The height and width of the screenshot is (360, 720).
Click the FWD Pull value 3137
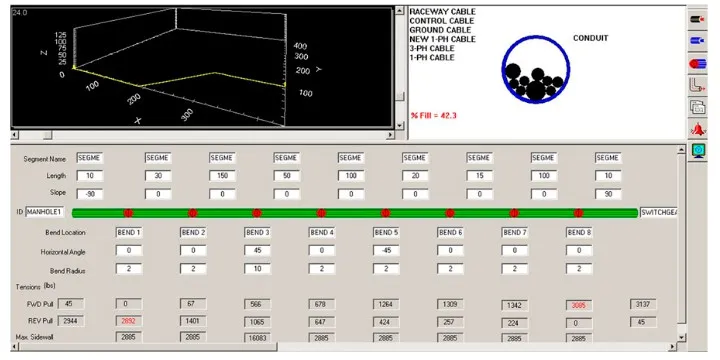coord(642,304)
